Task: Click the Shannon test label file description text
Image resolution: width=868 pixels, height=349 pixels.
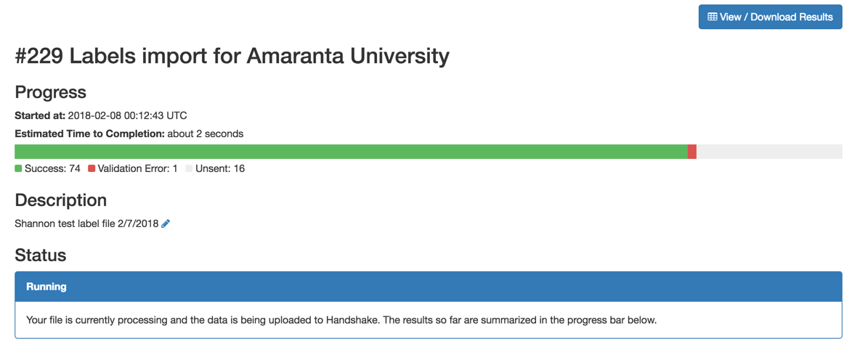Action: [87, 224]
